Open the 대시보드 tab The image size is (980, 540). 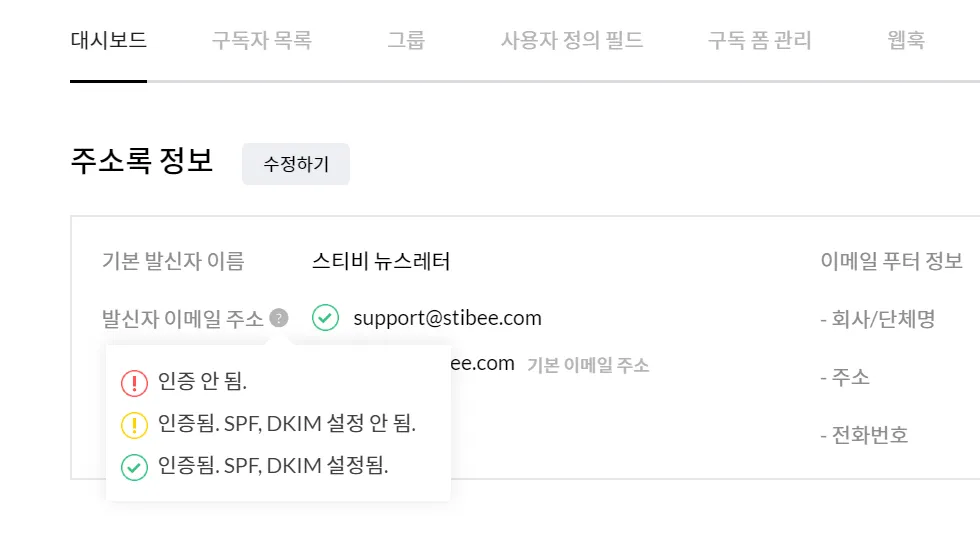[108, 40]
